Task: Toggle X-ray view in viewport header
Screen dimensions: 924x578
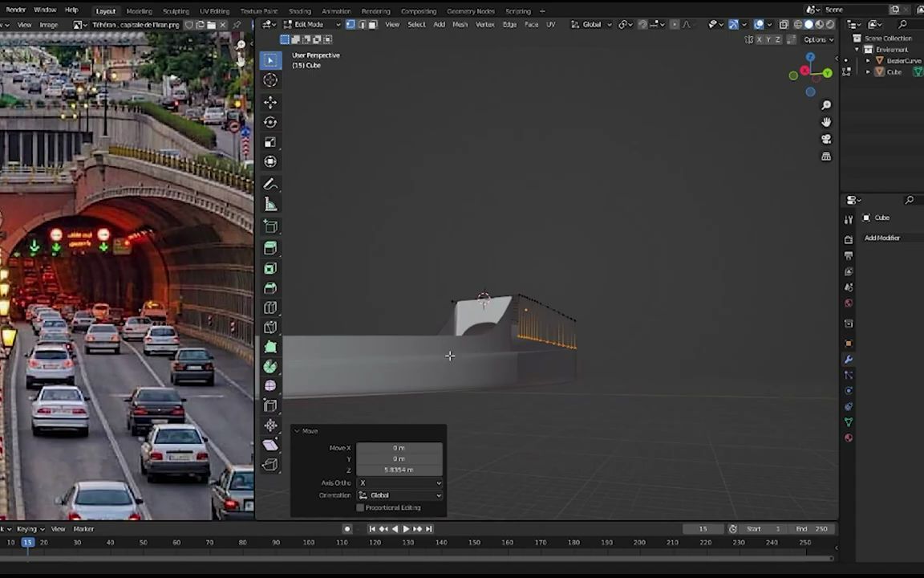Action: coord(784,24)
